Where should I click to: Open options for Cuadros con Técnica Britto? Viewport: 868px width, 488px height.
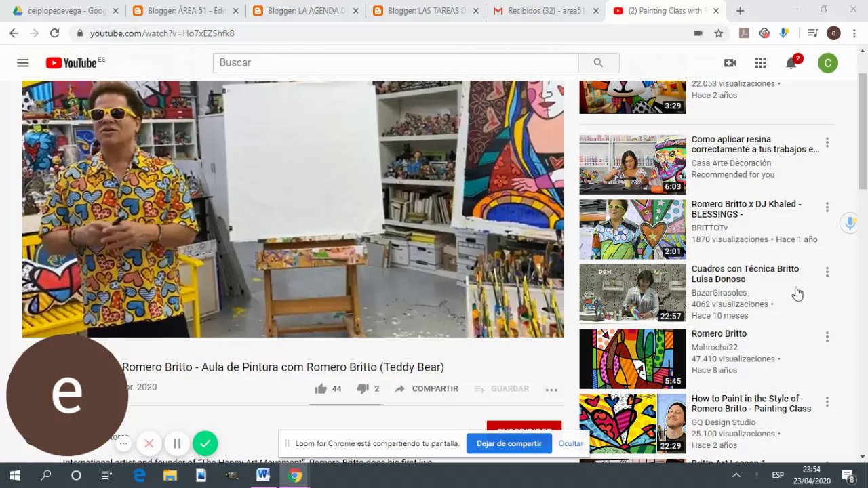827,272
